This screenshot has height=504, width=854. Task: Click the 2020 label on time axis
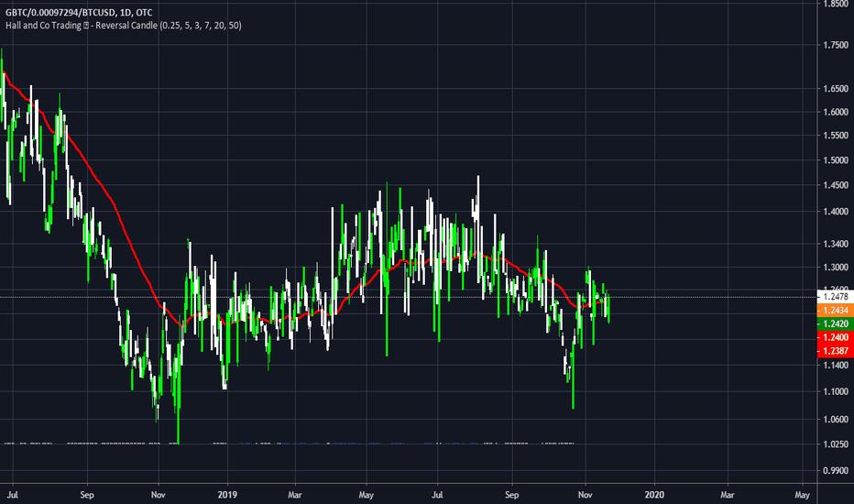click(x=654, y=495)
